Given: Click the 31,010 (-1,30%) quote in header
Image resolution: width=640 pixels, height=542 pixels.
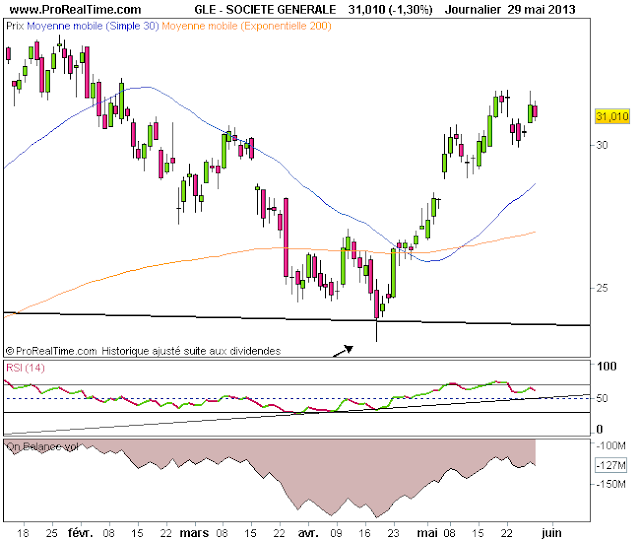Looking at the screenshot, I should tap(390, 9).
